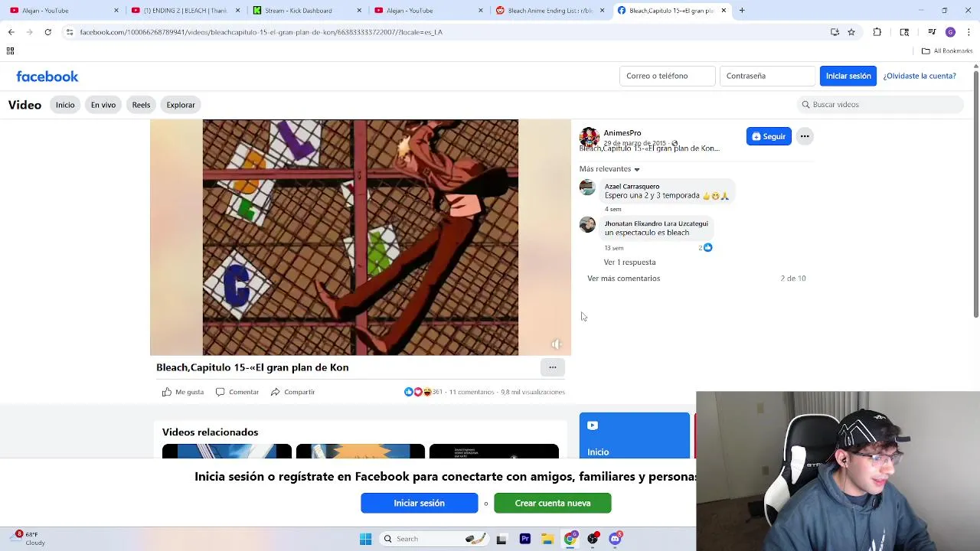The image size is (980, 551).
Task: Bookmark this page with the star icon
Action: coord(851,32)
